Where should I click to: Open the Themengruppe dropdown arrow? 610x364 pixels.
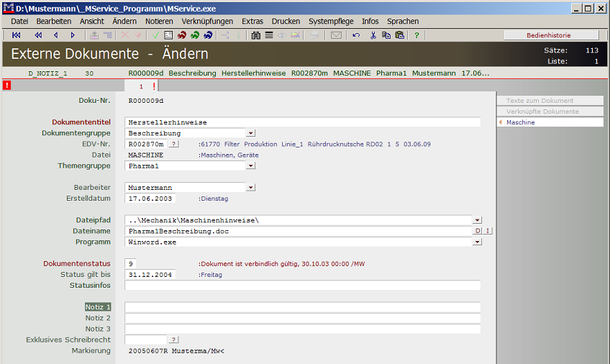pos(250,165)
